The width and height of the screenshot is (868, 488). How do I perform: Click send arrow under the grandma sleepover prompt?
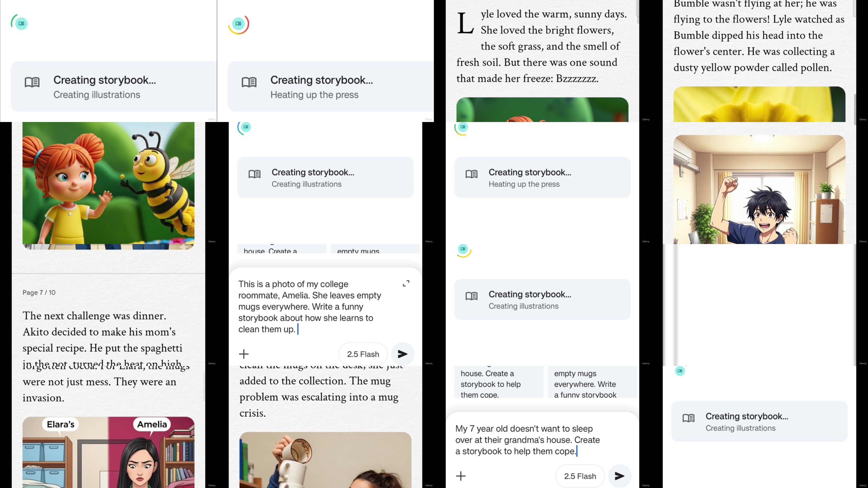[620, 476]
